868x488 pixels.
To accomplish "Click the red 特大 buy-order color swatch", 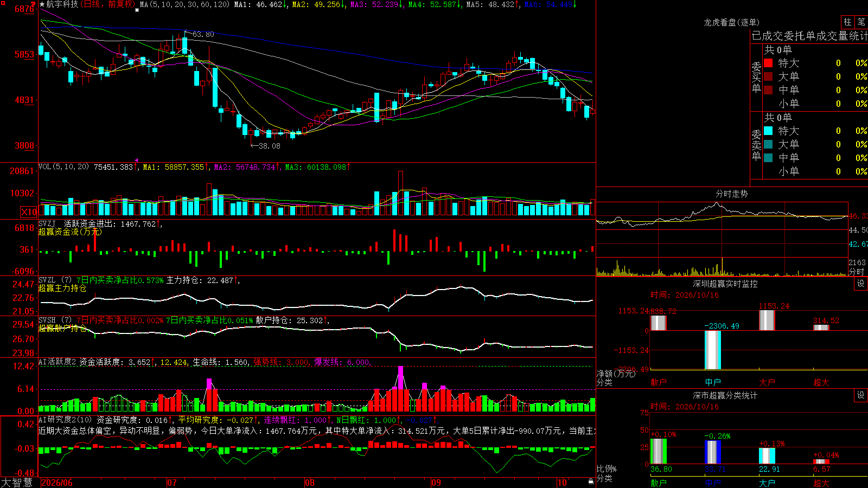I will tap(768, 63).
